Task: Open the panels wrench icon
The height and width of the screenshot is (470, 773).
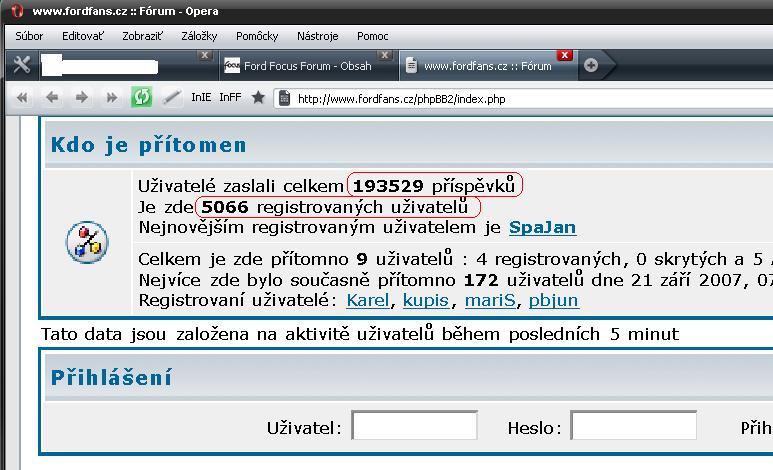Action: click(x=21, y=66)
